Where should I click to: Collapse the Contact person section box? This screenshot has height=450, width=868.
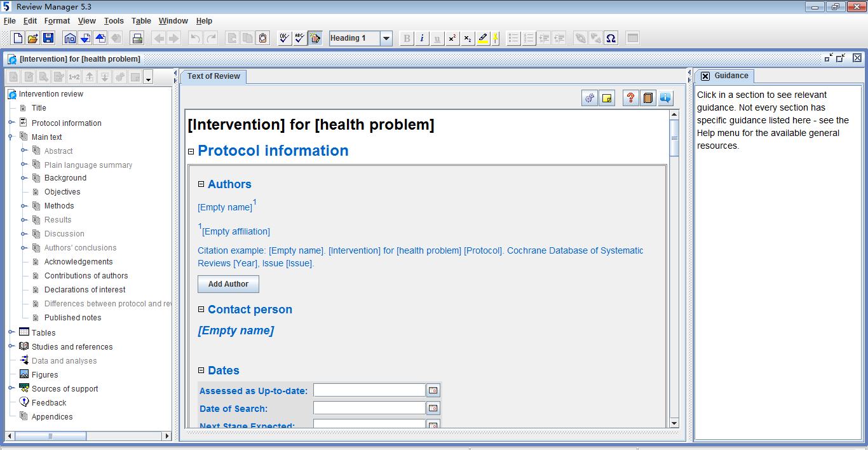pos(201,310)
